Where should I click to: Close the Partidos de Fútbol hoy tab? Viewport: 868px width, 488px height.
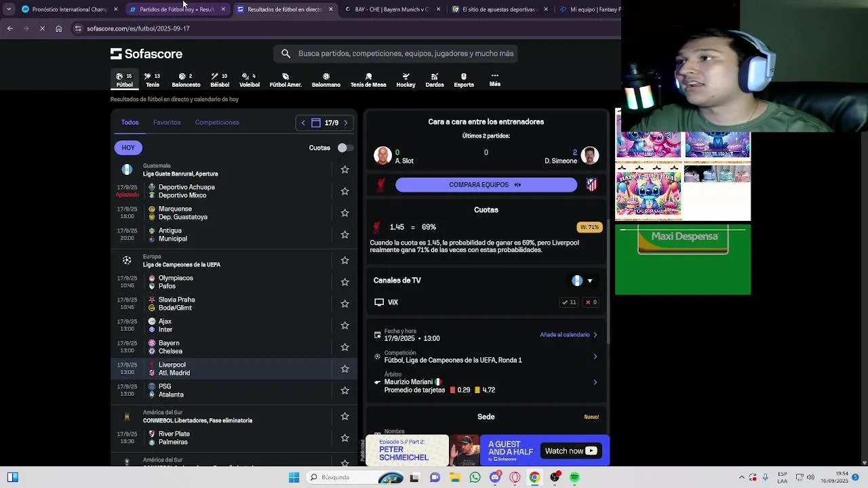[223, 9]
